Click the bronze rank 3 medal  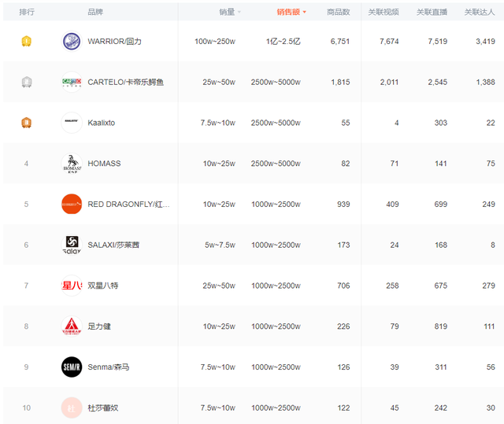point(26,123)
